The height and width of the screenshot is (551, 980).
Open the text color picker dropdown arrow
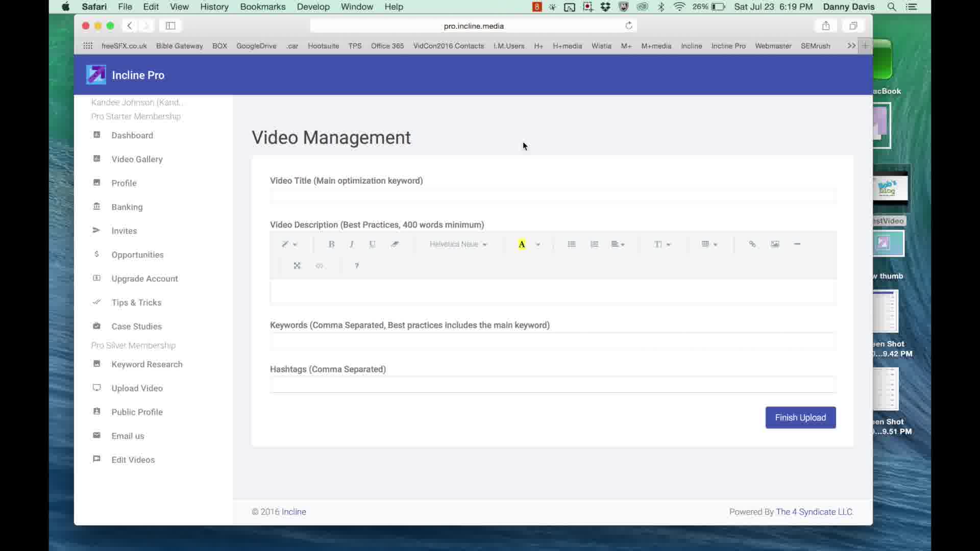click(x=537, y=244)
